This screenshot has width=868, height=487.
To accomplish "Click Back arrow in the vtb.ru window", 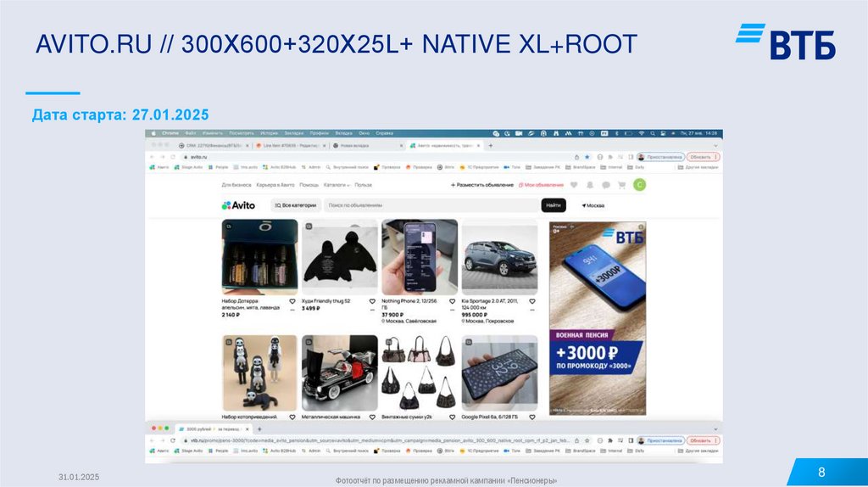I will pos(153,440).
